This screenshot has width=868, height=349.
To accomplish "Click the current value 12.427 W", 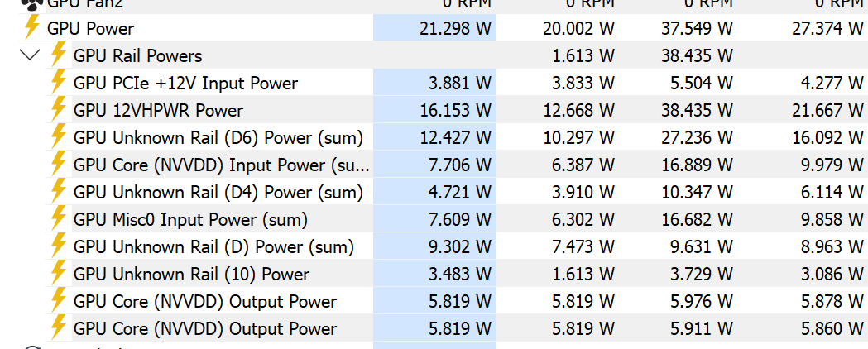I will 456,138.
